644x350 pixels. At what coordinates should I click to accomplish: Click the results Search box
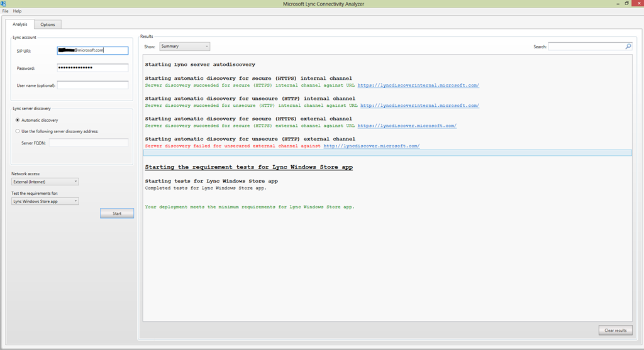(x=587, y=46)
